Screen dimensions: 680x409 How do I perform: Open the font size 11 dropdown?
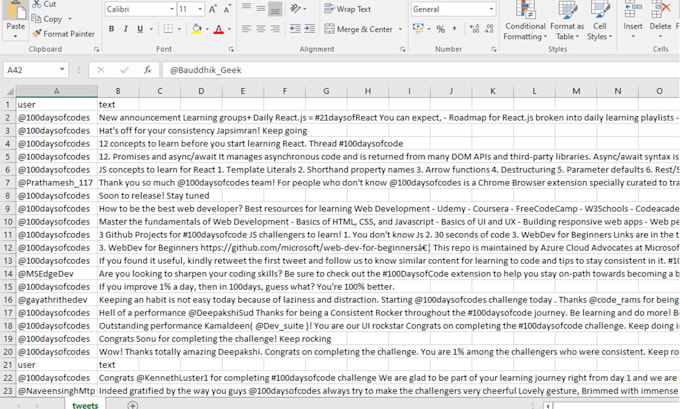[x=200, y=9]
